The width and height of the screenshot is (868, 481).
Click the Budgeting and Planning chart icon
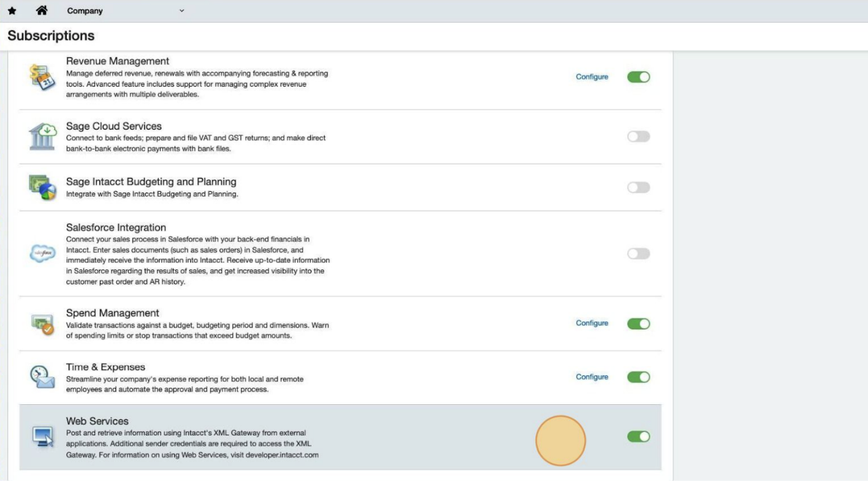[43, 188]
